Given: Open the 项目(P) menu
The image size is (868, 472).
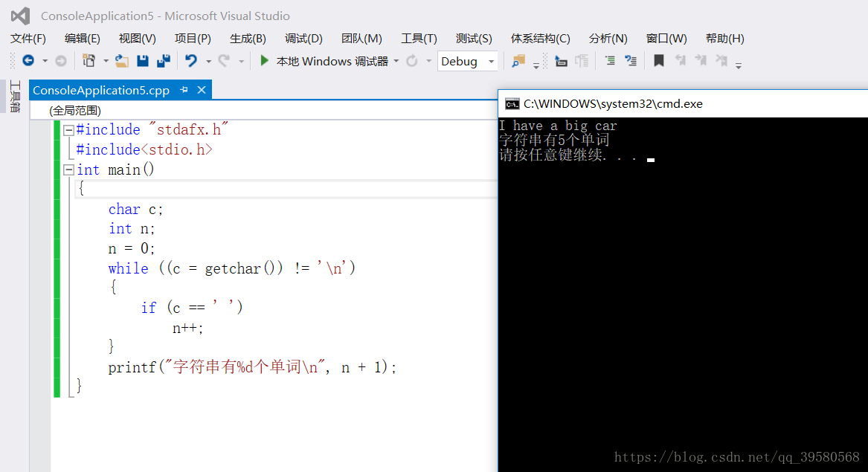Looking at the screenshot, I should 193,38.
